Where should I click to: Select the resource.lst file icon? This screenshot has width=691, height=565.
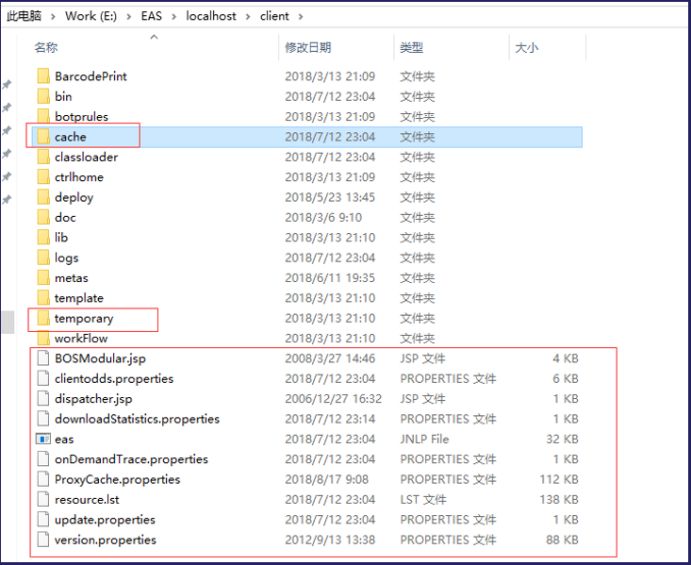[x=43, y=499]
